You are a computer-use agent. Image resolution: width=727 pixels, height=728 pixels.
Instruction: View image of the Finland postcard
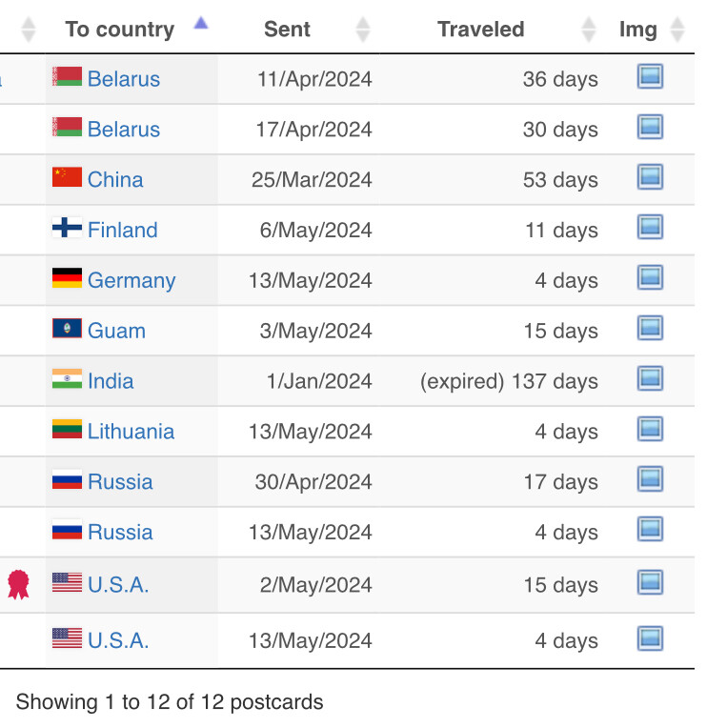pyautogui.click(x=650, y=227)
